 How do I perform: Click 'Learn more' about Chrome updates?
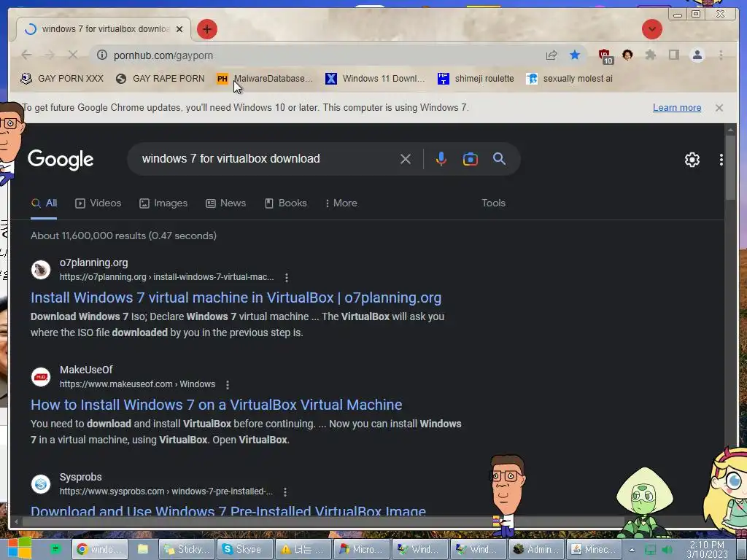click(x=676, y=108)
